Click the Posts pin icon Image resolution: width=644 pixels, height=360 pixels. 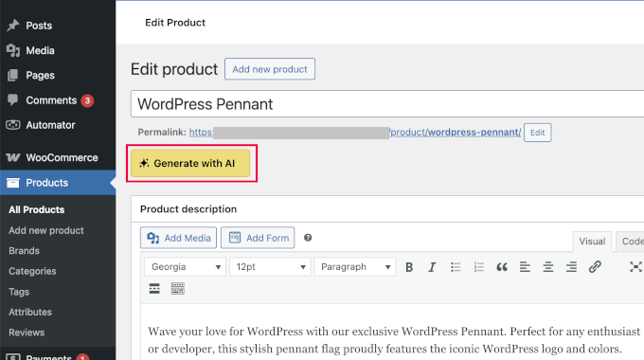(12, 26)
